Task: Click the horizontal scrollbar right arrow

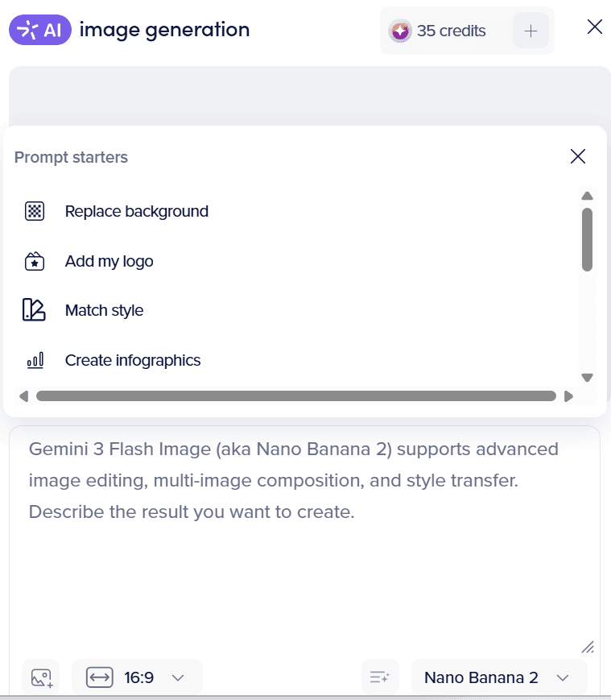Action: click(x=568, y=396)
